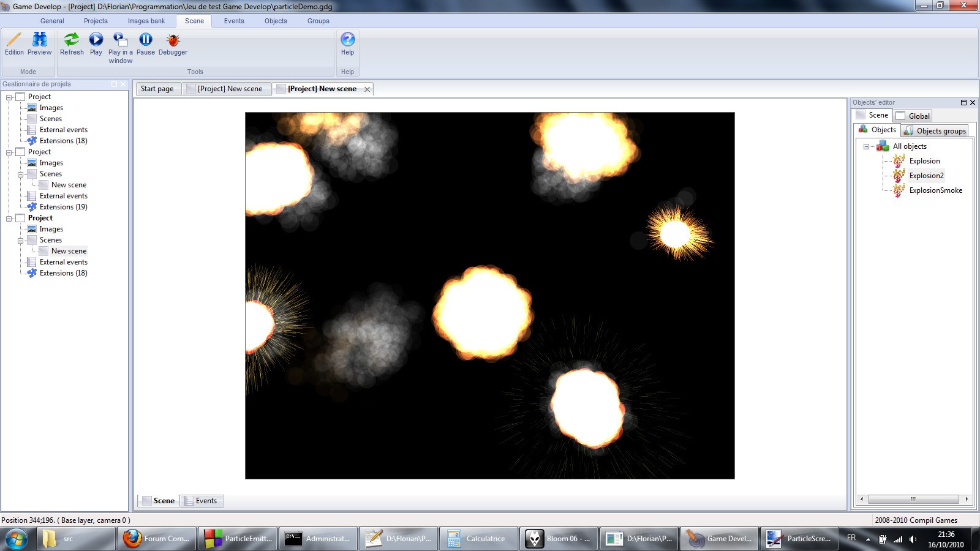980x551 pixels.
Task: Click the Game Devel... taskbar button
Action: click(x=720, y=539)
